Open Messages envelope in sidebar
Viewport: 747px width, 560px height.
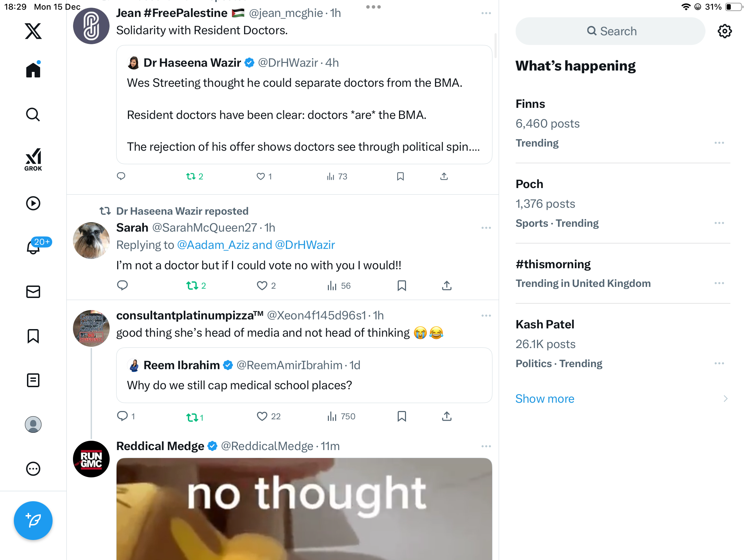[x=33, y=292]
